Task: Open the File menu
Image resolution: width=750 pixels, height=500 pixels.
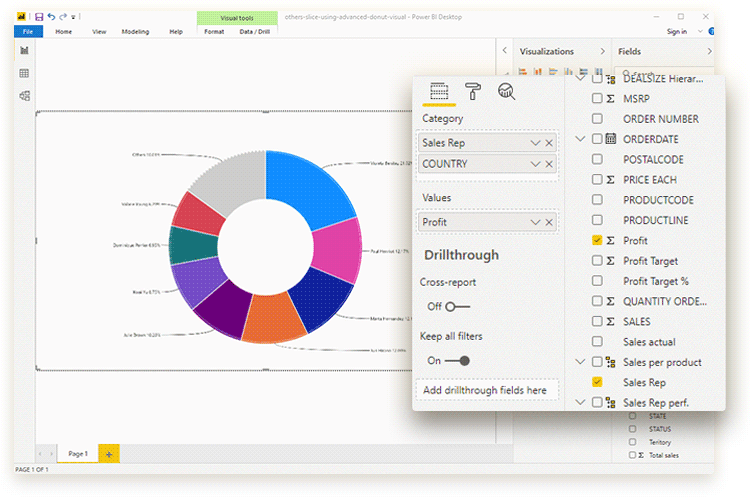Action: point(28,32)
